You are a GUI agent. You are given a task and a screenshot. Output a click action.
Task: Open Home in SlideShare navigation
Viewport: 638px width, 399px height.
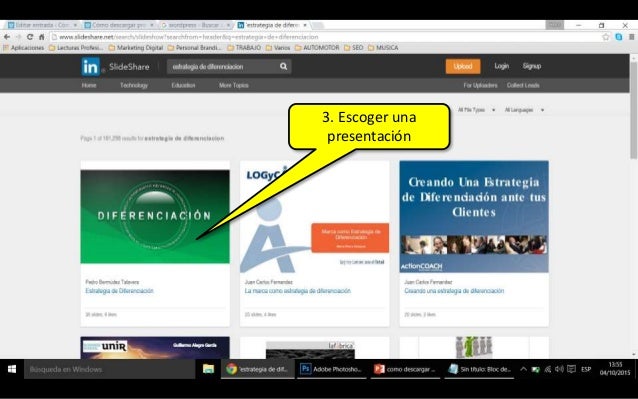pos(89,85)
